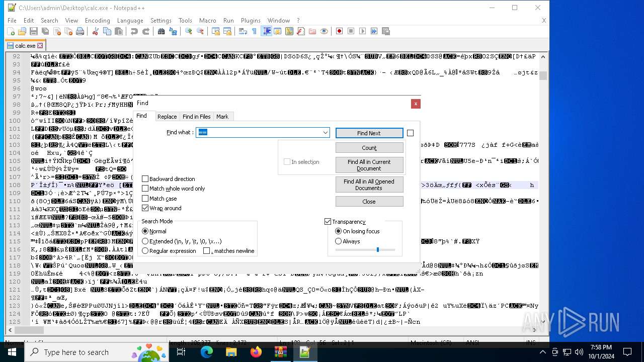Select Extended search mode radio button
Image resolution: width=644 pixels, height=362 pixels.
click(x=145, y=241)
